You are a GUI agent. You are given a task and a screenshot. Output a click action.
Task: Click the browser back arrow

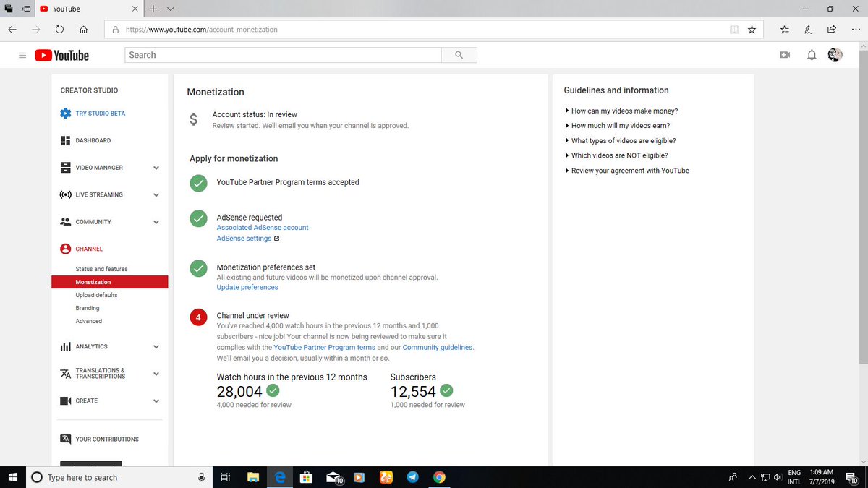(x=12, y=30)
